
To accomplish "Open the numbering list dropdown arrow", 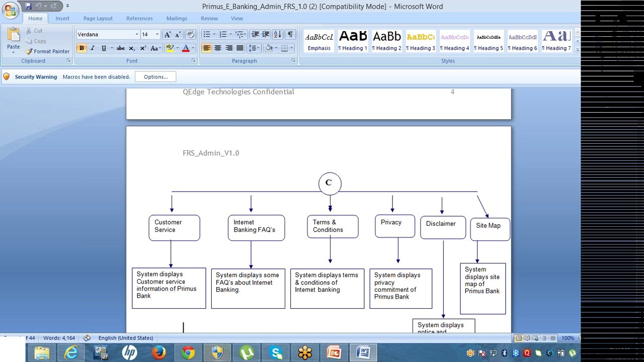I will [x=230, y=34].
